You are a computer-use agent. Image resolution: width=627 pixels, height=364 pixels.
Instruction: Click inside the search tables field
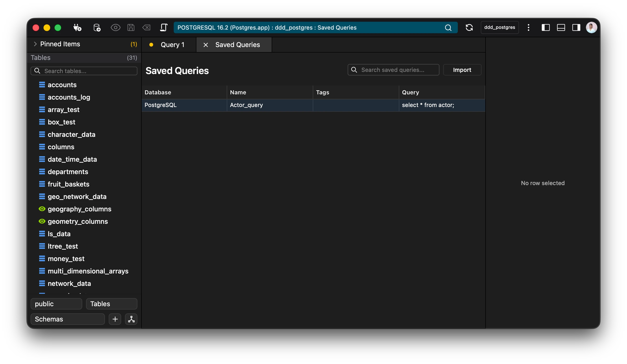(x=84, y=71)
